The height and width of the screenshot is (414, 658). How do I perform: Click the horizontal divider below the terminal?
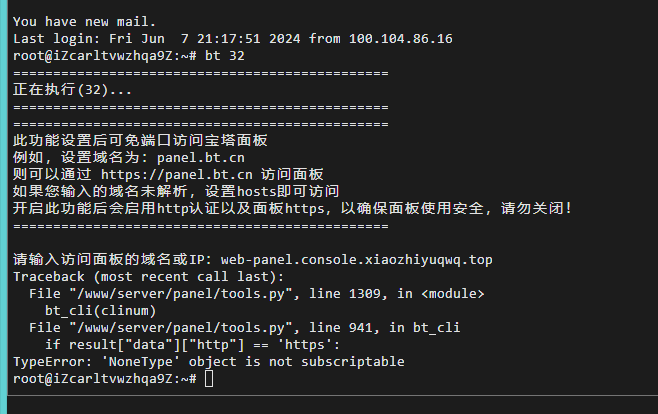coord(333,395)
